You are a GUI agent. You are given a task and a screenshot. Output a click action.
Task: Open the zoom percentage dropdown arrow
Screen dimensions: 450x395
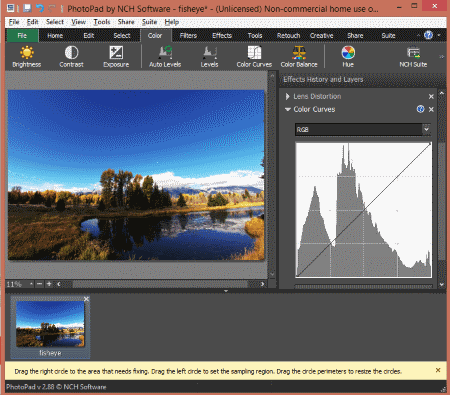click(31, 284)
